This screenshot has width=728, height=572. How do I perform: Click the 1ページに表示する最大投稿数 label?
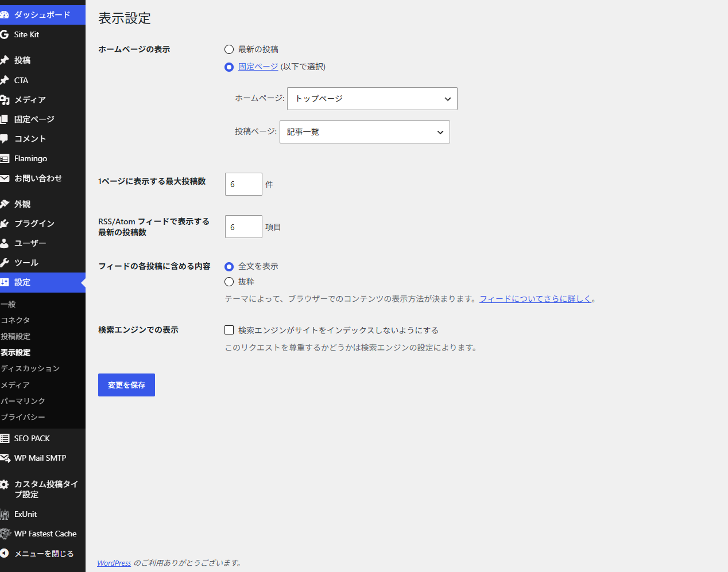tap(152, 181)
